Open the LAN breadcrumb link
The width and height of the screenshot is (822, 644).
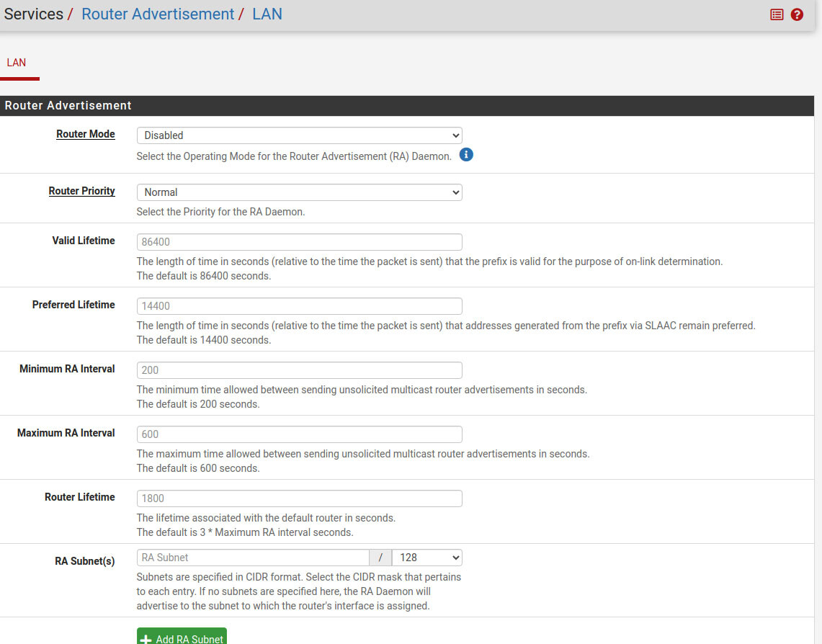click(x=267, y=14)
